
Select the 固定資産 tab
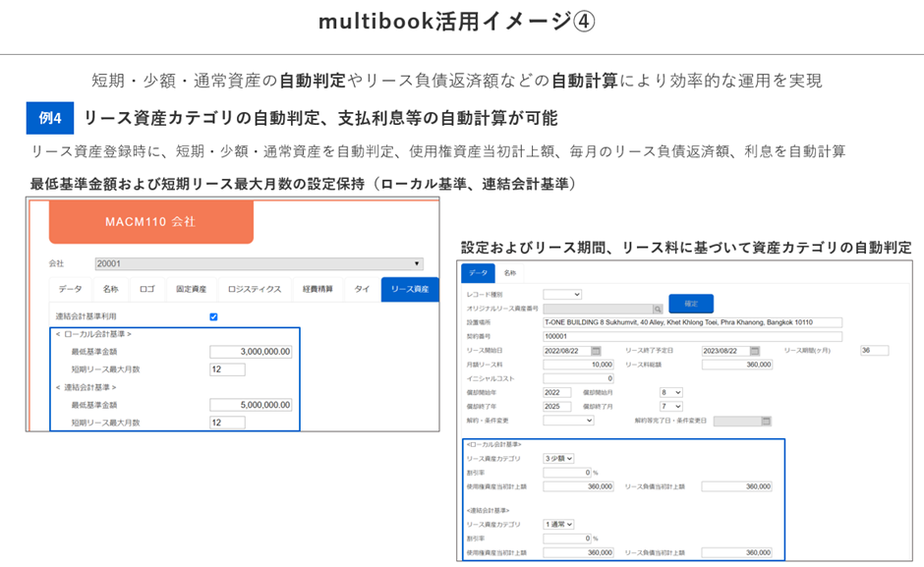point(192,289)
